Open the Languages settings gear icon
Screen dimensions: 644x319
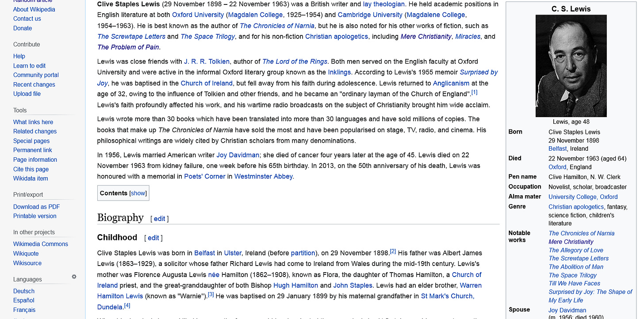[x=74, y=277]
